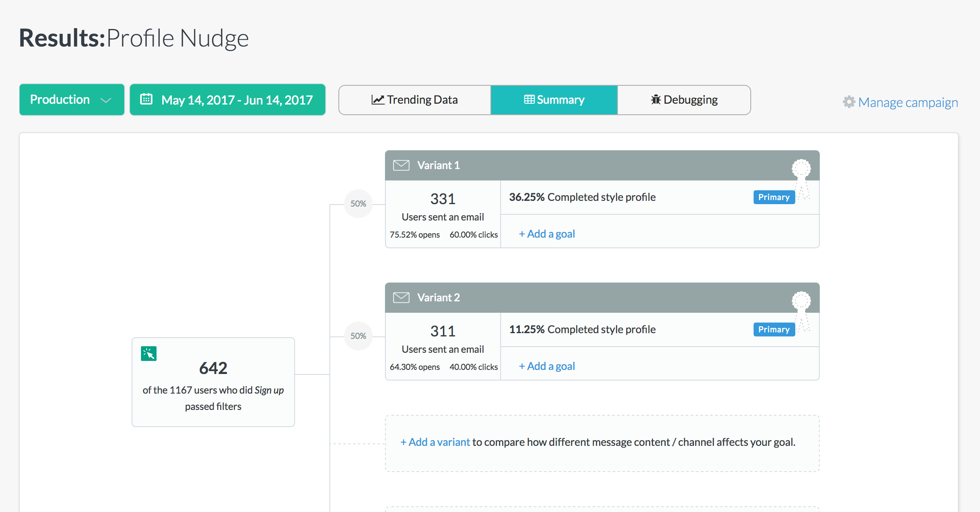
Task: Click the Primary badge for 11.25% goal
Action: 774,329
